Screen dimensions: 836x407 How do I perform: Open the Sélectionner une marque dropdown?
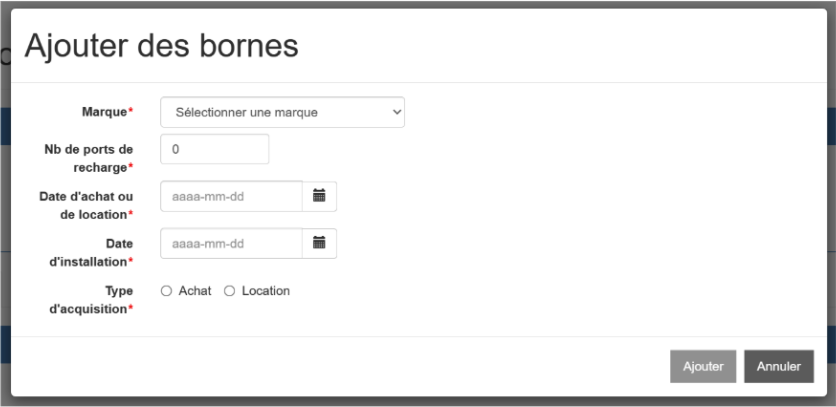[282, 112]
